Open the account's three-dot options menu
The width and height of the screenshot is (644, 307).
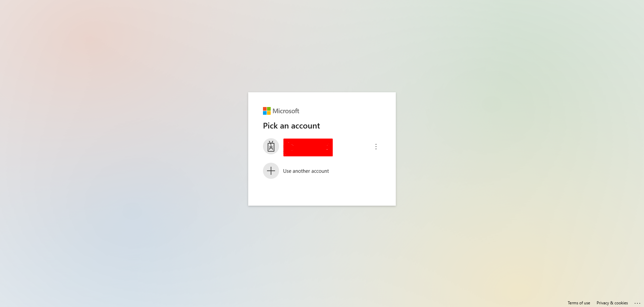[376, 147]
